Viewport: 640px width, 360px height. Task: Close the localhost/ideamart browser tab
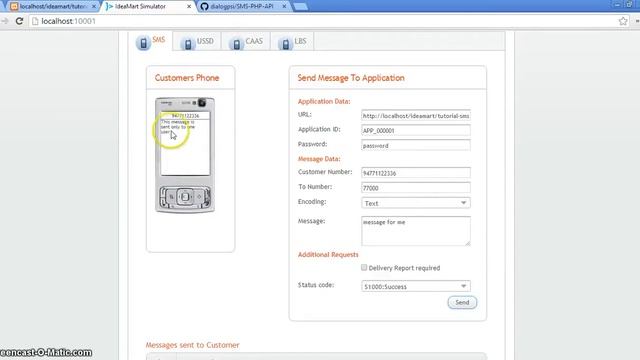(93, 7)
